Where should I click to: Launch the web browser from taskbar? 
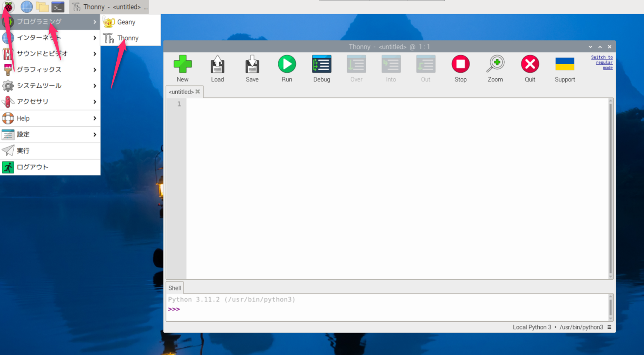26,6
